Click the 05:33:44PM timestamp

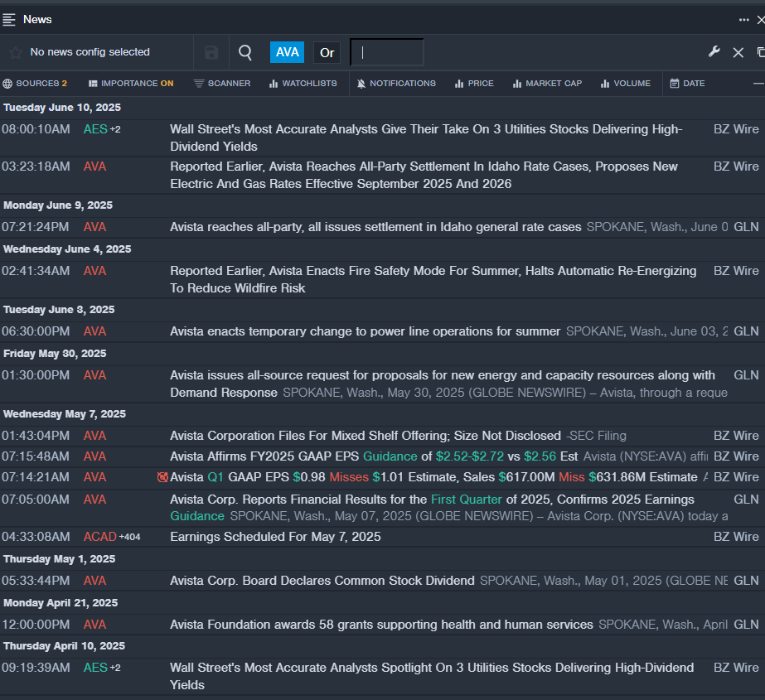tap(36, 581)
